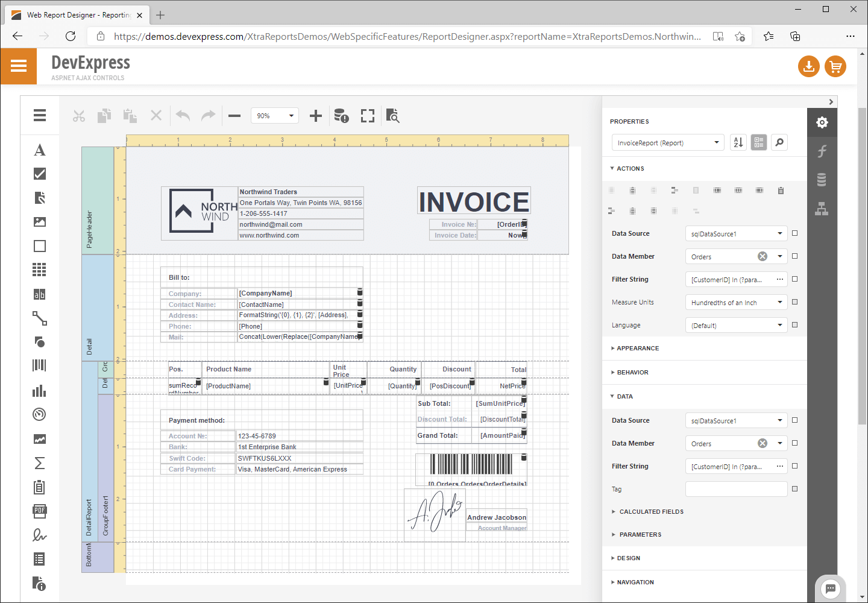Open the Filter String ellipsis editor button
The width and height of the screenshot is (868, 603).
coord(779,279)
